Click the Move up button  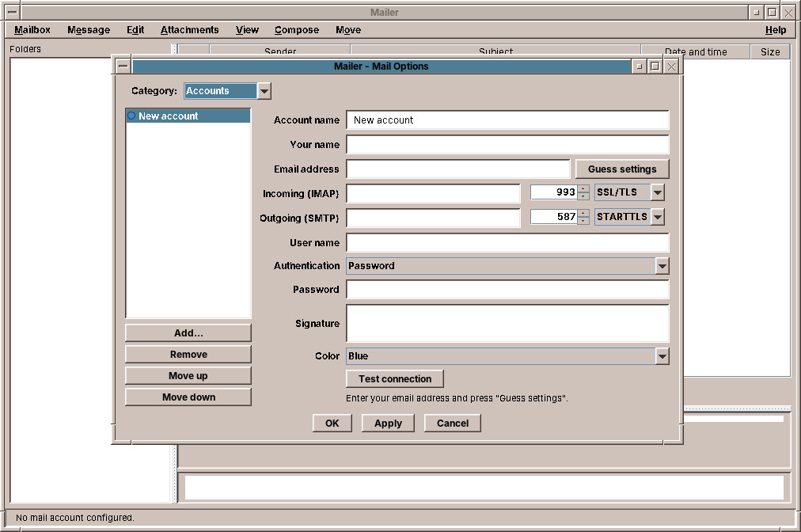click(188, 375)
